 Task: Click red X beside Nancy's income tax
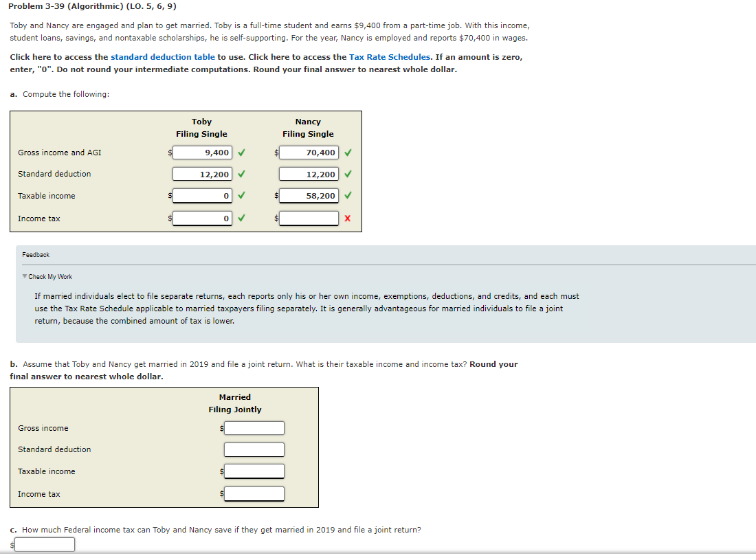pyautogui.click(x=346, y=218)
